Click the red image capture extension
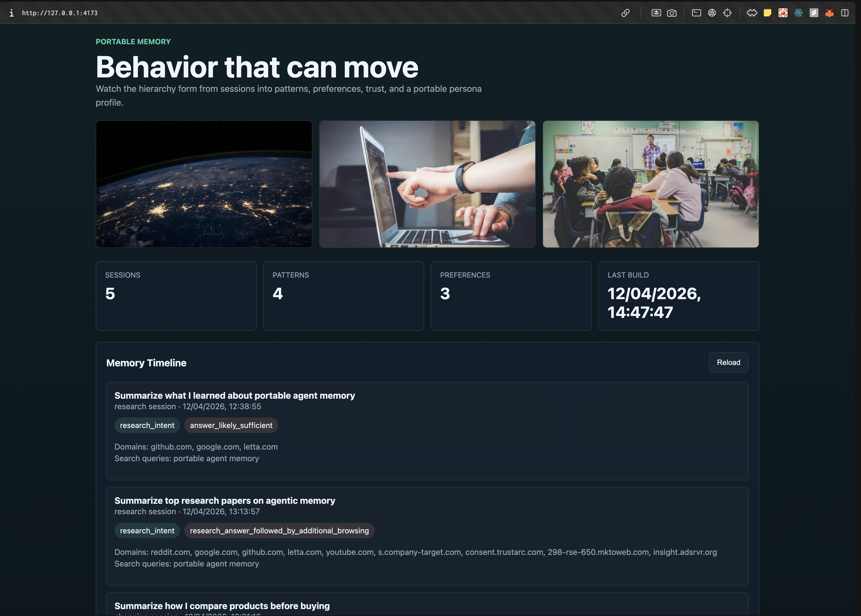The width and height of the screenshot is (861, 616). pos(783,13)
